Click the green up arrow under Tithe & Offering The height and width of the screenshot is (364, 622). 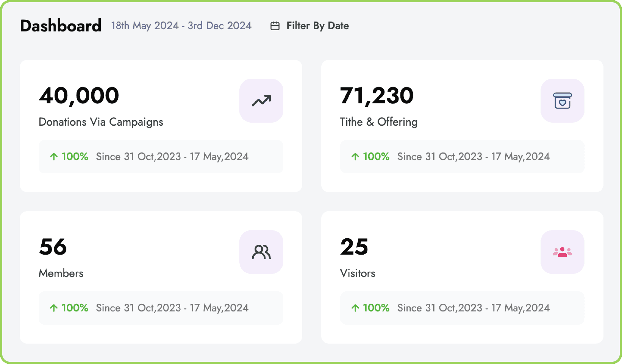pyautogui.click(x=355, y=157)
